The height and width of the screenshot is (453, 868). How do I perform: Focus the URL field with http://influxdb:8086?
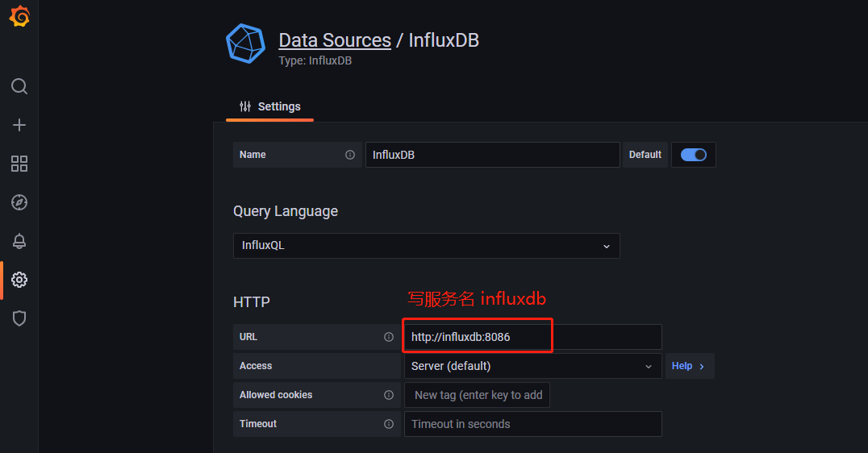click(x=533, y=337)
